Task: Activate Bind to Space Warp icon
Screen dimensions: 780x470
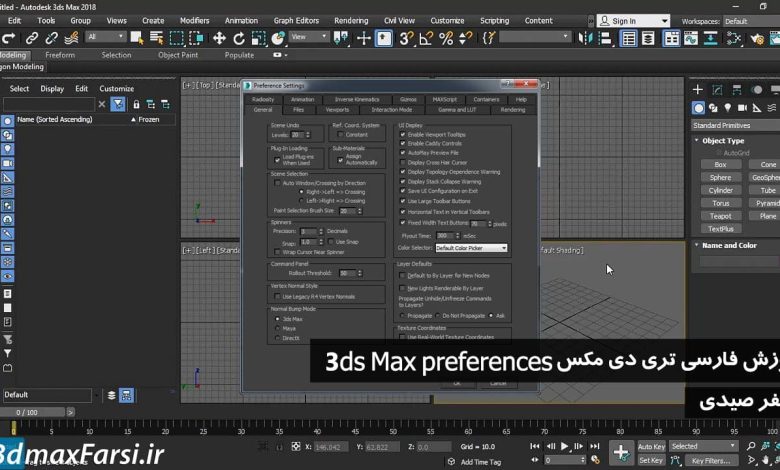Action: 72,38
